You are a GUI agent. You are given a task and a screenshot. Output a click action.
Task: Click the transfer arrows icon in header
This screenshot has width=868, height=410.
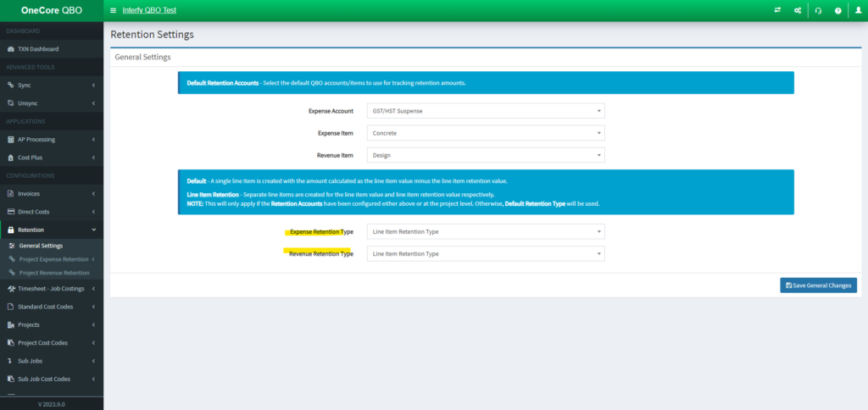pos(777,10)
